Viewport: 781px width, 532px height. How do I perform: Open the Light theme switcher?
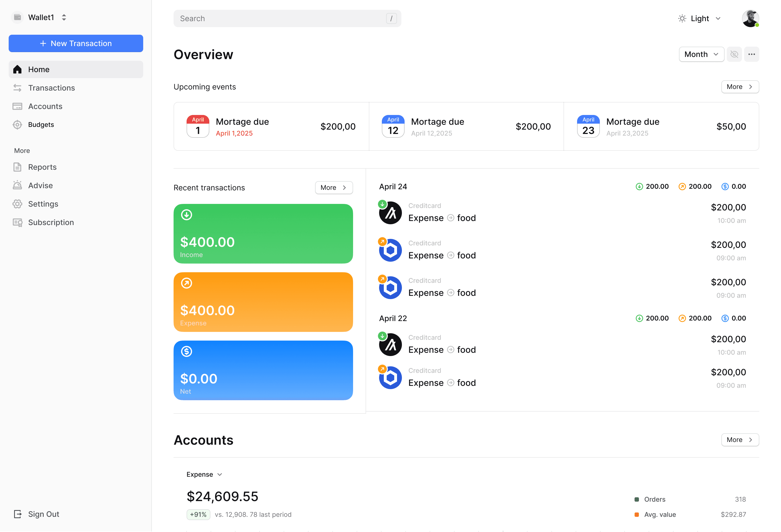click(x=700, y=18)
